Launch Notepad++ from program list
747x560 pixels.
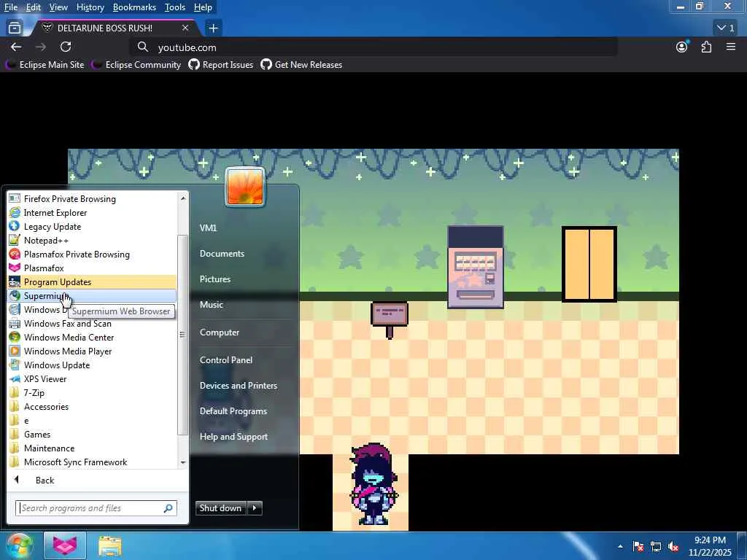pyautogui.click(x=92, y=241)
